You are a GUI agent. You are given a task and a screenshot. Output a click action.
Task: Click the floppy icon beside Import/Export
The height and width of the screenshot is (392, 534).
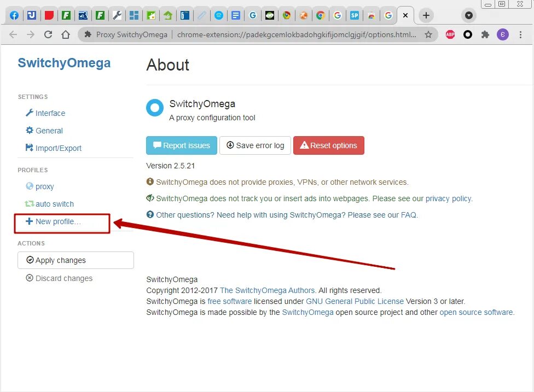click(x=30, y=148)
